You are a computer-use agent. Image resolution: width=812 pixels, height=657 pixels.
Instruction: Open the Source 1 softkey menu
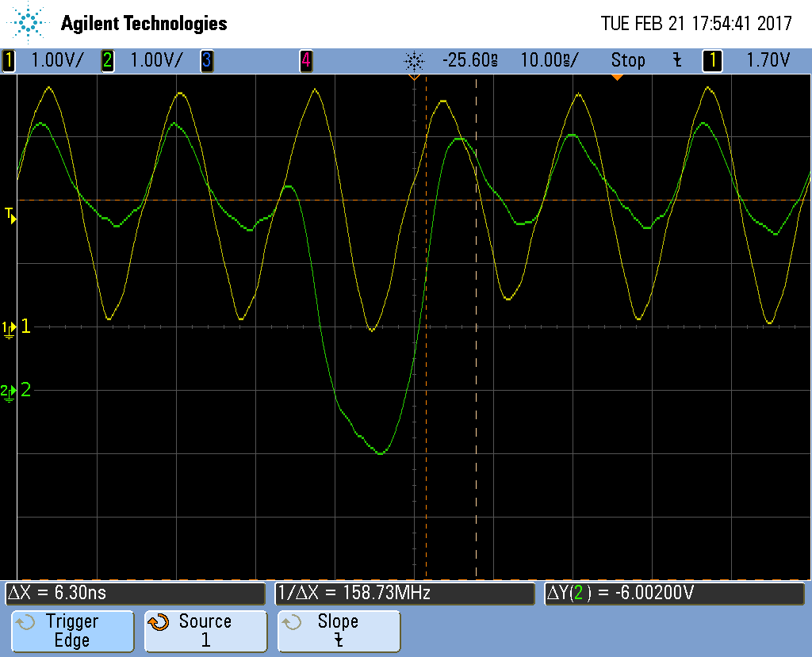coord(205,631)
